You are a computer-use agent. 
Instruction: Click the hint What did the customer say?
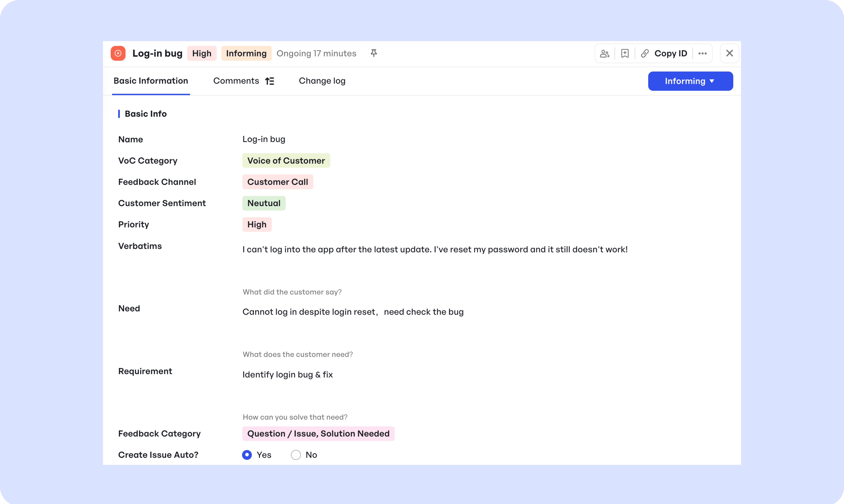point(292,292)
